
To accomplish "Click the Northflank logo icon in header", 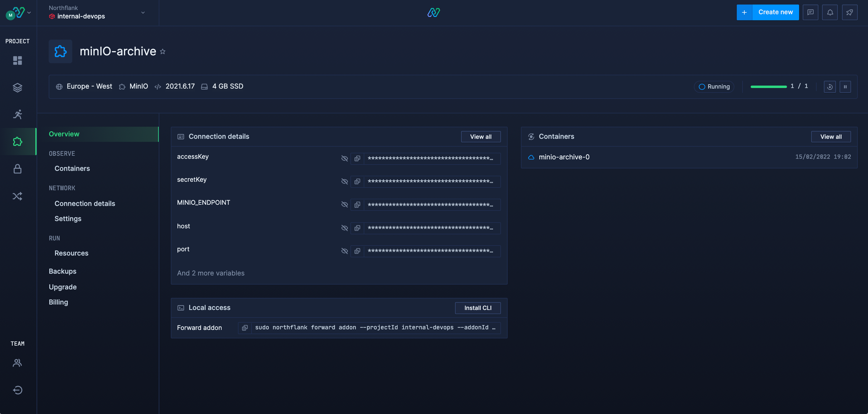I will (434, 12).
